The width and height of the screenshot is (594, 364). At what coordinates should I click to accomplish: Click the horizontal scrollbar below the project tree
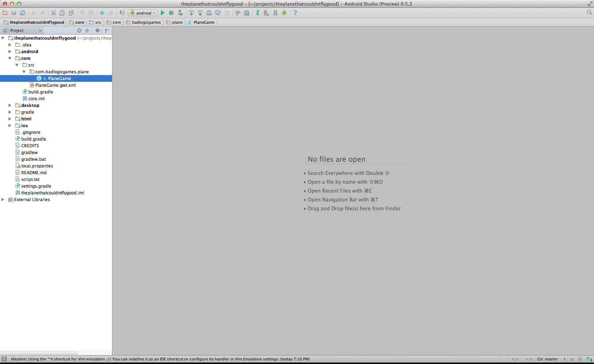click(39, 353)
